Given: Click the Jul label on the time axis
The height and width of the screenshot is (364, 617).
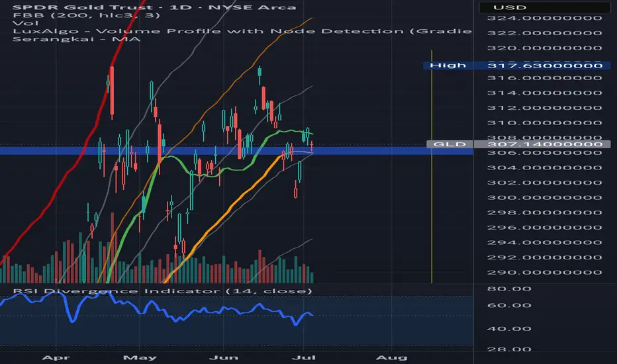Looking at the screenshot, I should click(x=304, y=357).
